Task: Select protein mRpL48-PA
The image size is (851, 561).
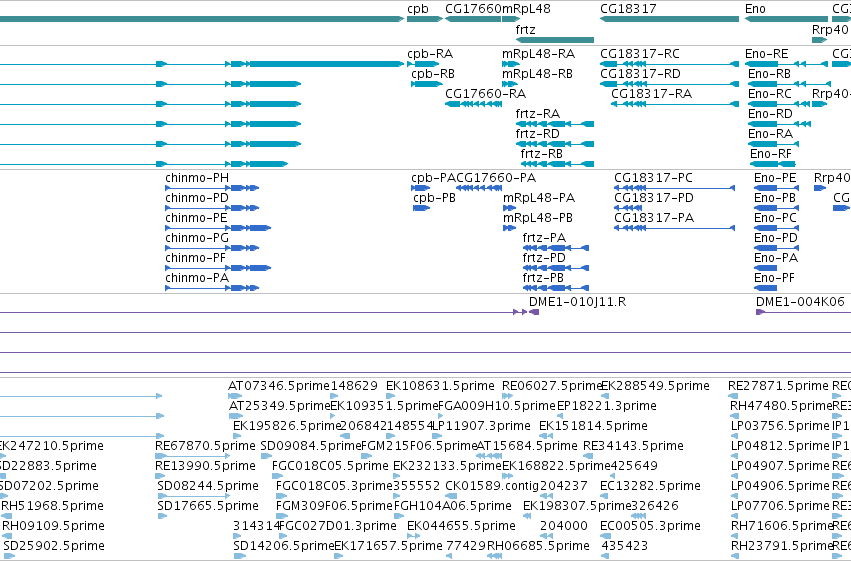Action: [509, 208]
